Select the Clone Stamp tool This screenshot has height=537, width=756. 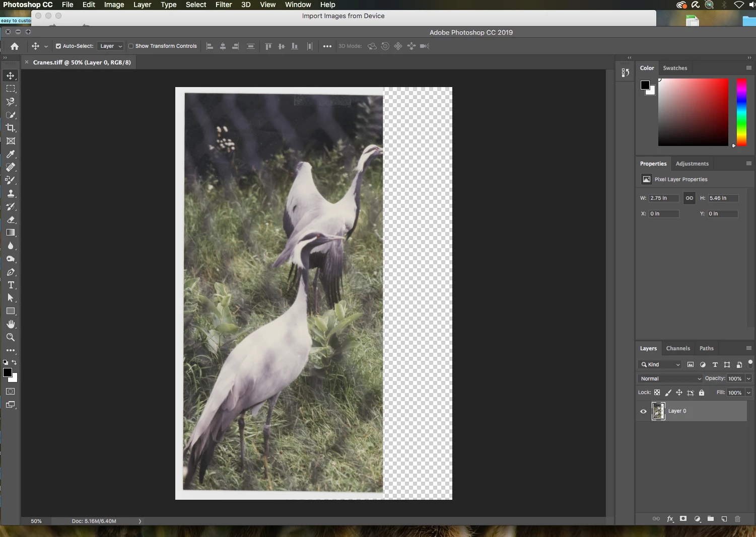pos(11,193)
